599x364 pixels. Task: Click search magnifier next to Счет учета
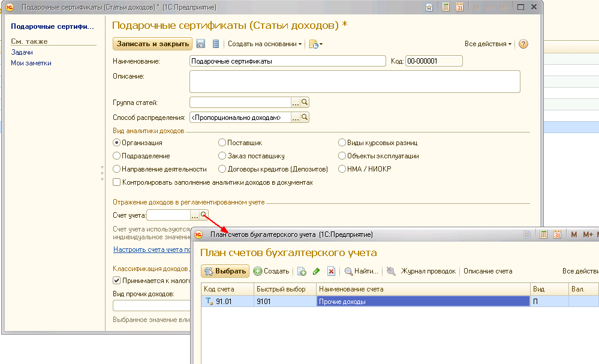click(204, 215)
